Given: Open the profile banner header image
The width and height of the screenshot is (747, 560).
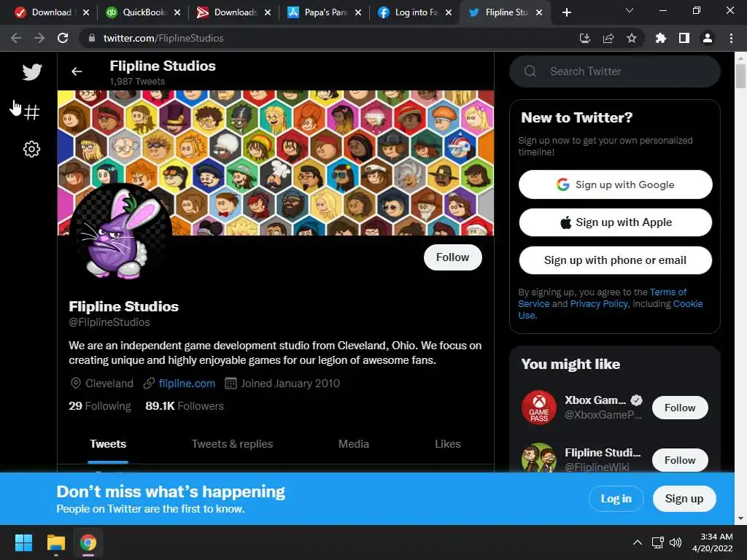Looking at the screenshot, I should [275, 163].
